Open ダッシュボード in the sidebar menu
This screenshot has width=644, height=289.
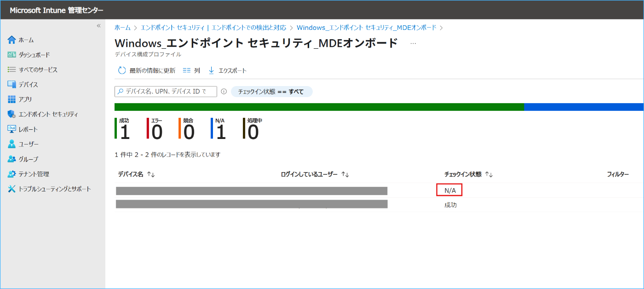coord(34,55)
